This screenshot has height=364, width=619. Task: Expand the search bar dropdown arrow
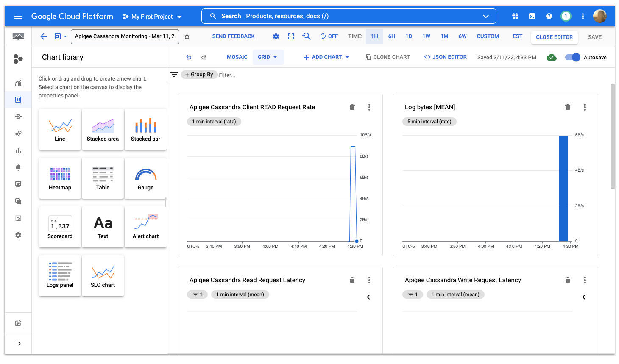tap(486, 16)
